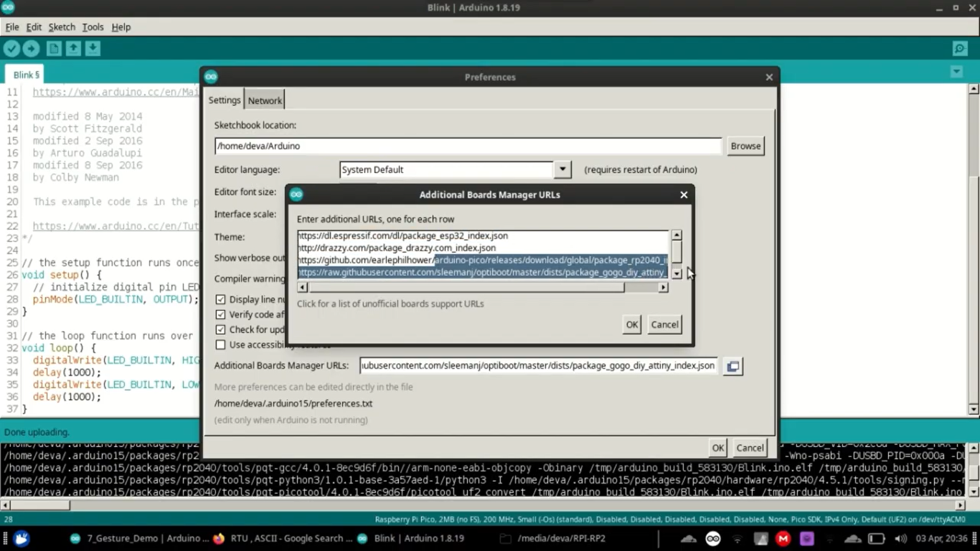Click the New sketch icon

pyautogui.click(x=54, y=48)
